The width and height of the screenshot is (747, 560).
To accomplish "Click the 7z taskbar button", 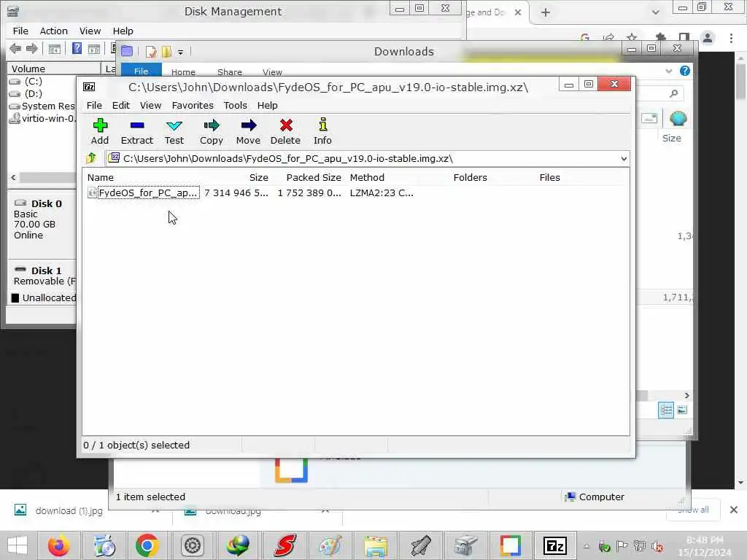I will tap(555, 545).
